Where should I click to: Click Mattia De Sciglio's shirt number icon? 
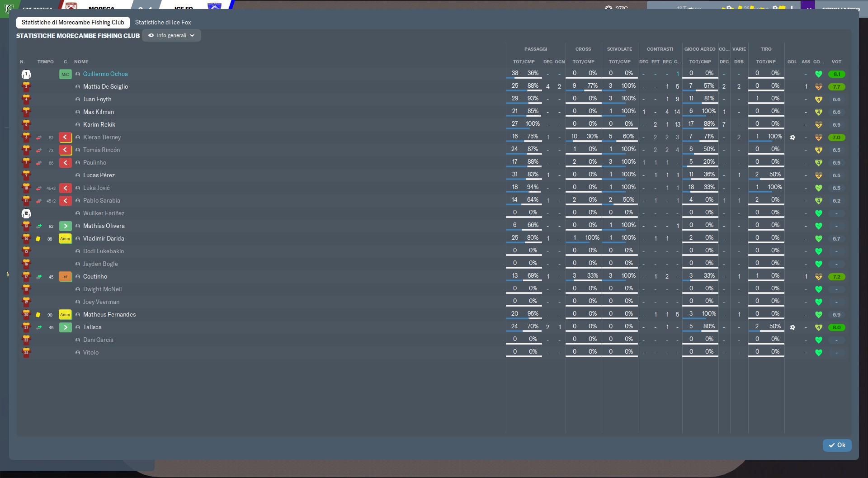[x=26, y=87]
